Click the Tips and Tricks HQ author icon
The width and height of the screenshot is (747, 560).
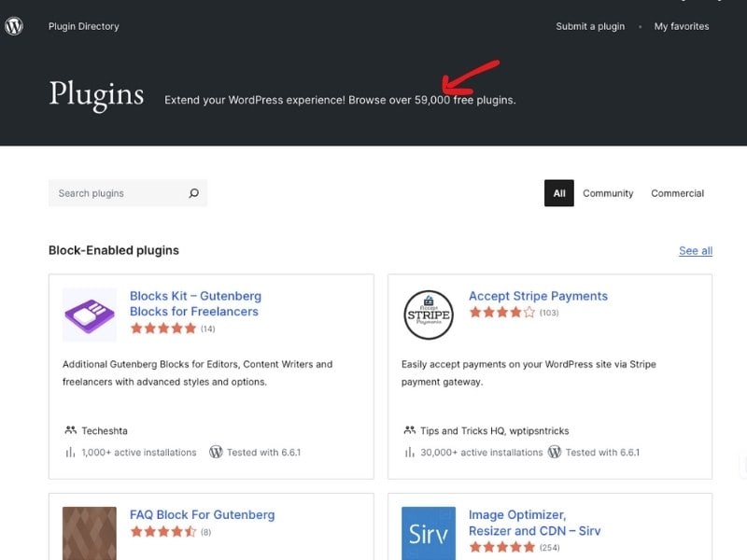410,430
